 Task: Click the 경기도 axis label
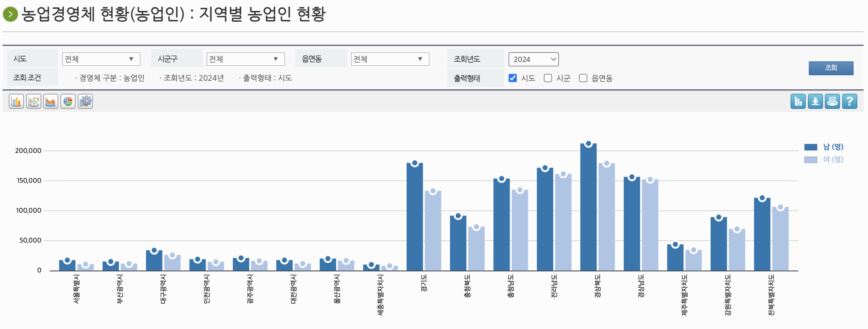[424, 283]
